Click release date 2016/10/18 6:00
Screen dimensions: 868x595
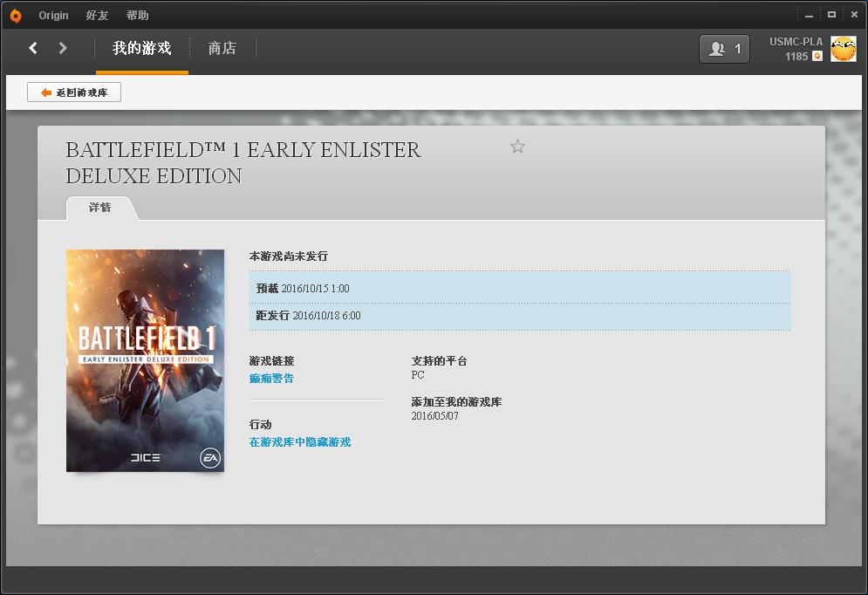click(x=326, y=316)
